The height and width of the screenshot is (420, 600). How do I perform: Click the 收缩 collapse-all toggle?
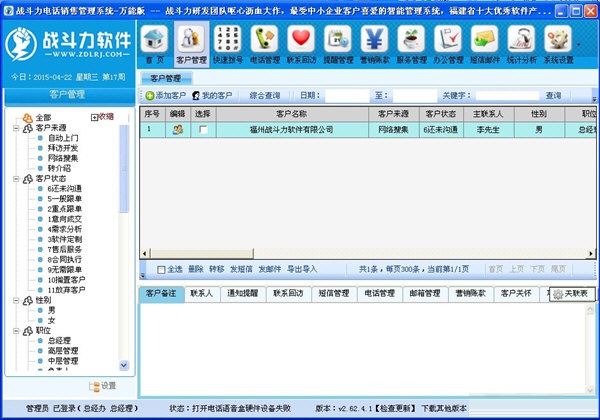pos(102,117)
